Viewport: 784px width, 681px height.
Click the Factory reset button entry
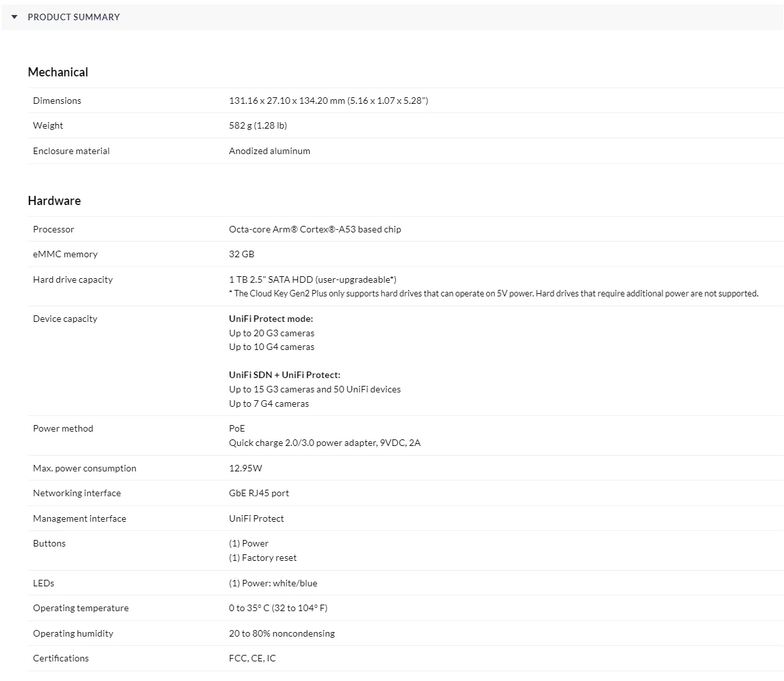[263, 558]
